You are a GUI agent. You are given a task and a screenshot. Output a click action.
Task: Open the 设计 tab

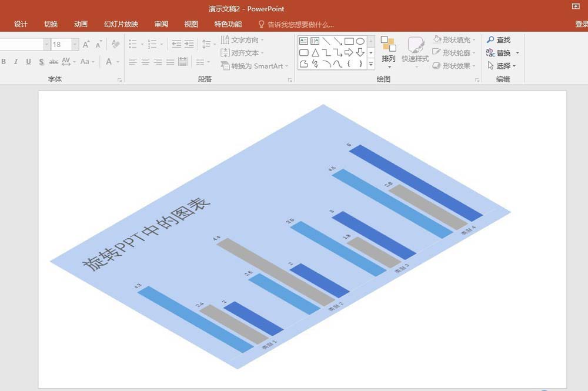(x=21, y=24)
